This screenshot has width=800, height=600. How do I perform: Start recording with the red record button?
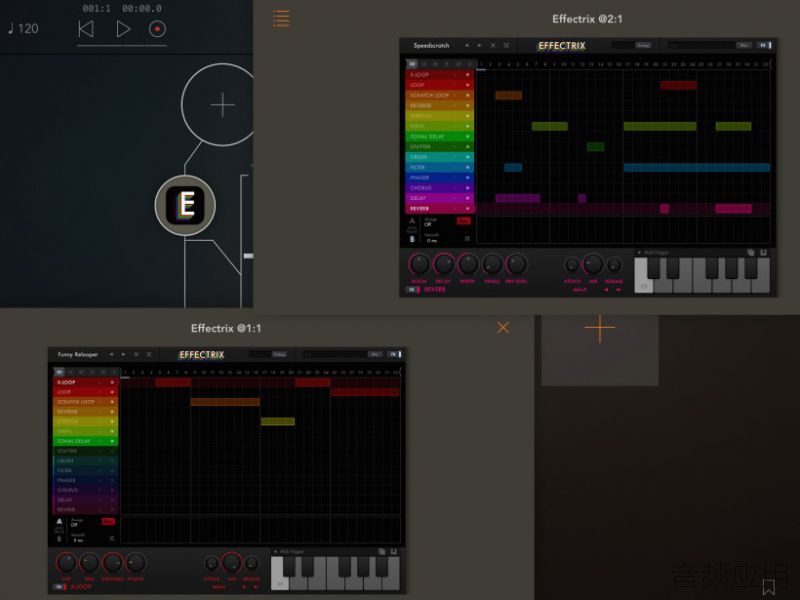[x=157, y=29]
